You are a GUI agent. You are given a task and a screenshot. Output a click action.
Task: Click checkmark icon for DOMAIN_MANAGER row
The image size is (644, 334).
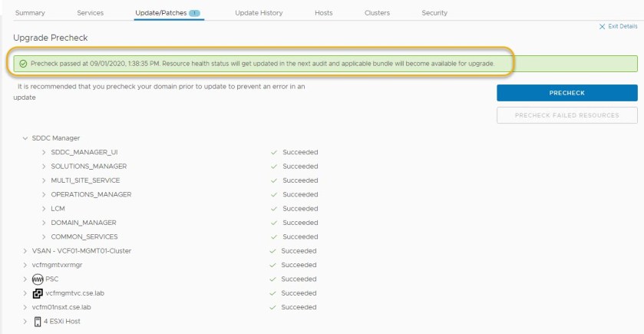pyautogui.click(x=274, y=223)
